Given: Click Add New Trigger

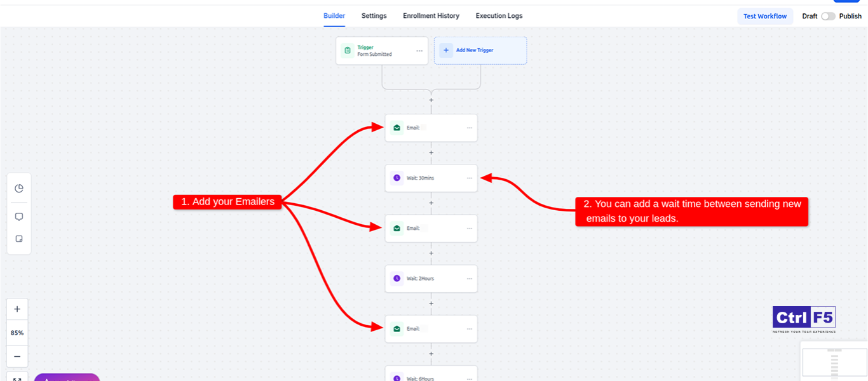Looking at the screenshot, I should 480,50.
